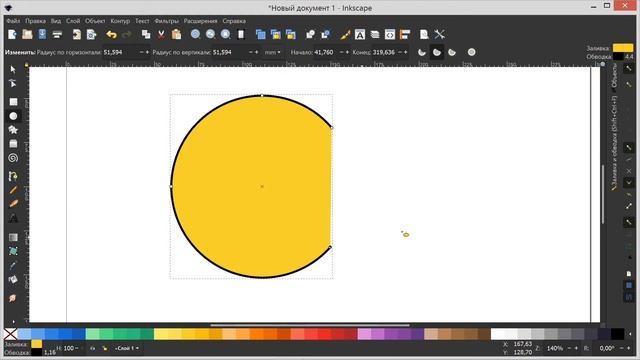
Task: Pick the no-color X swatch in palette
Action: [11, 334]
